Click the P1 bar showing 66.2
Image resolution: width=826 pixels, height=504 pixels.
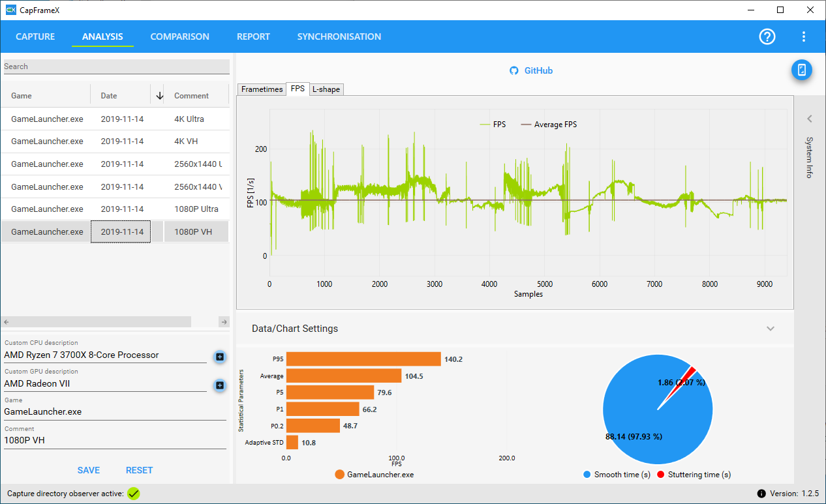[323, 409]
